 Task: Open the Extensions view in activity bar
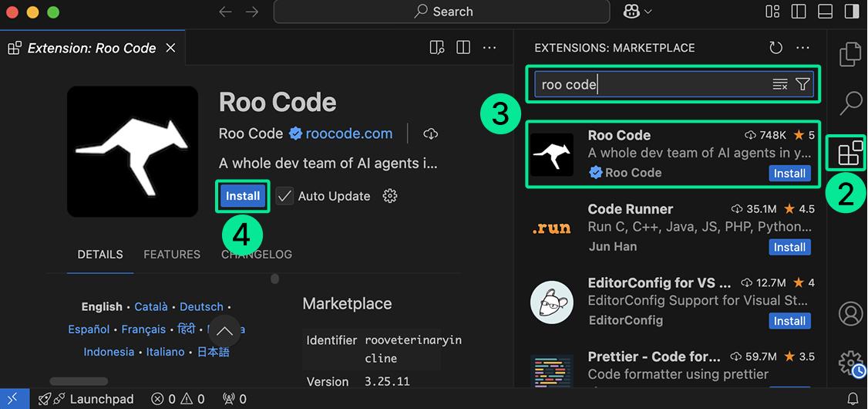(850, 154)
